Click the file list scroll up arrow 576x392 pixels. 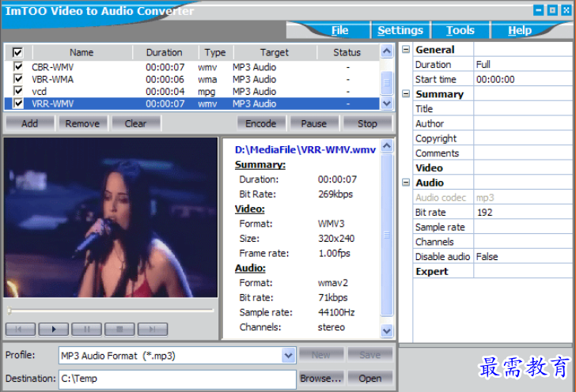click(x=386, y=51)
